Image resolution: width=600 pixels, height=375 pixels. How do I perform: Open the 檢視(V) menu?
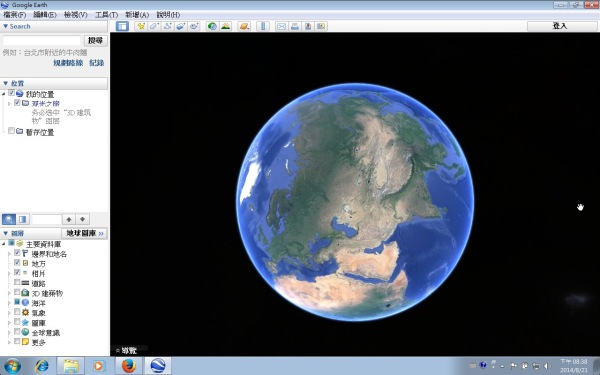[75, 15]
